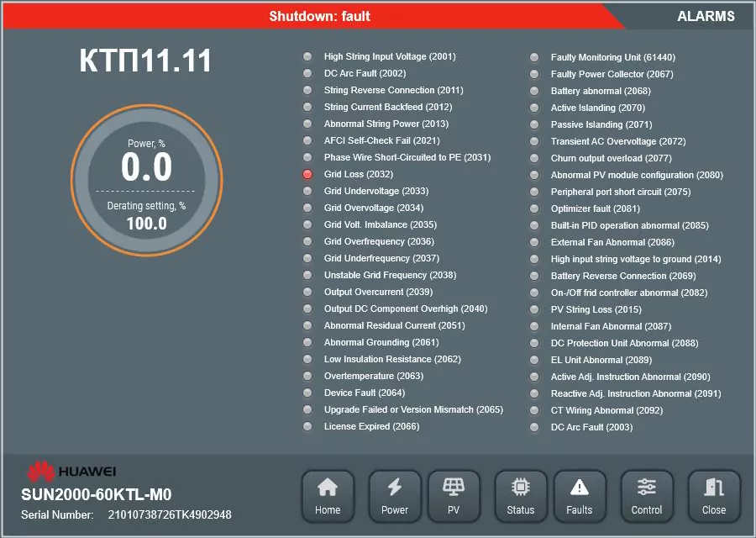Image resolution: width=756 pixels, height=538 pixels.
Task: Click 'CT Wiring Abnormal (2092)' label
Action: [606, 410]
